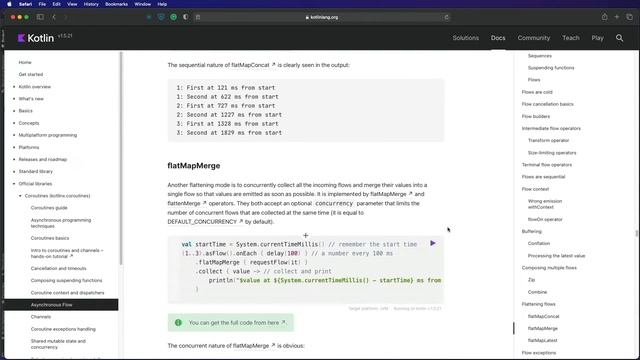Click the green circular extension icon
The width and height of the screenshot is (640, 360).
(173, 17)
